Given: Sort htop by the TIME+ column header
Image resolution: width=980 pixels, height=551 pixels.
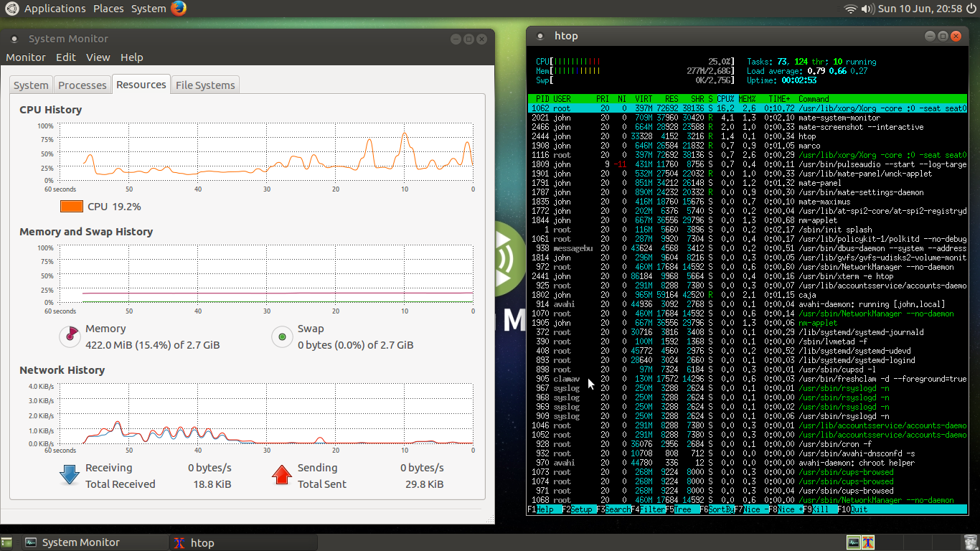Looking at the screenshot, I should point(779,99).
